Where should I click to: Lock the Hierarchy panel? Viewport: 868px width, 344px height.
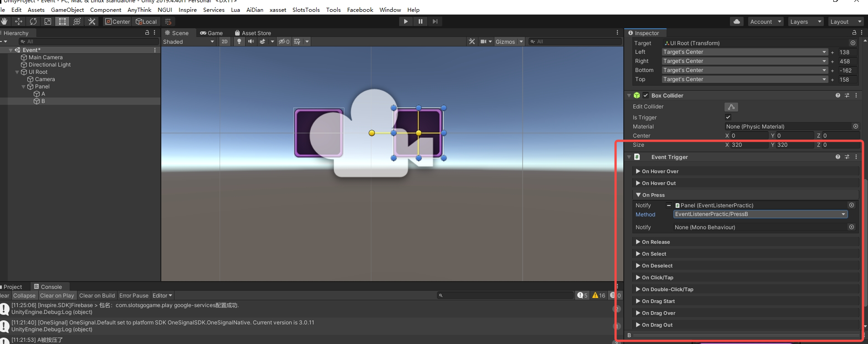[x=147, y=33]
